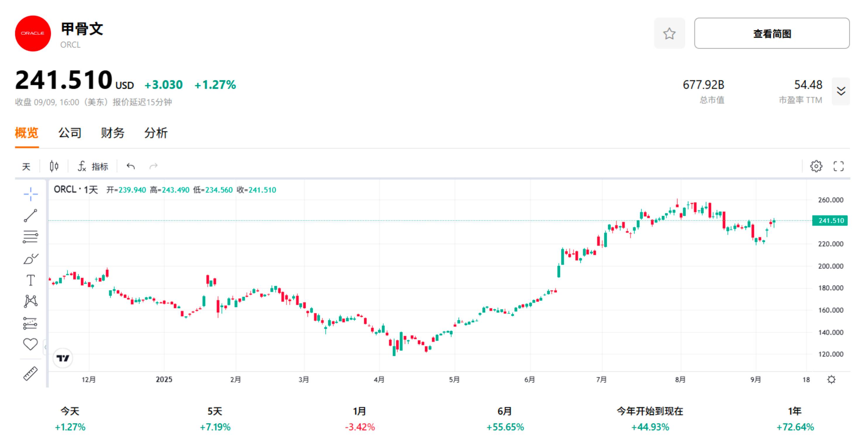This screenshot has width=868, height=447.
Task: Open the candlestick chart type dropdown
Action: tap(54, 166)
